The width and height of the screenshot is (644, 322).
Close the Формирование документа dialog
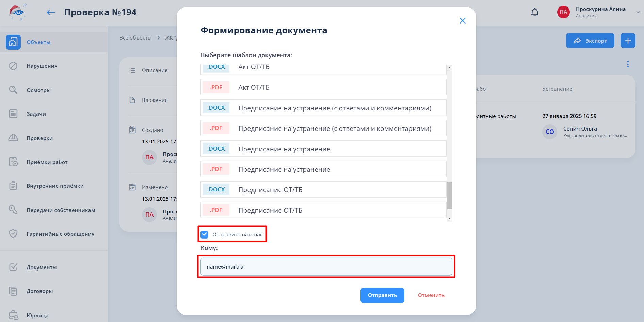click(x=462, y=21)
